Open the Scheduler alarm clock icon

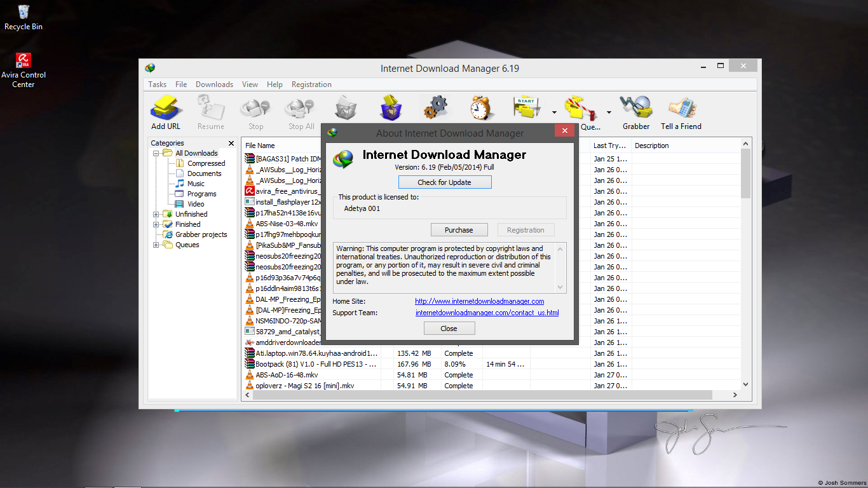point(481,108)
